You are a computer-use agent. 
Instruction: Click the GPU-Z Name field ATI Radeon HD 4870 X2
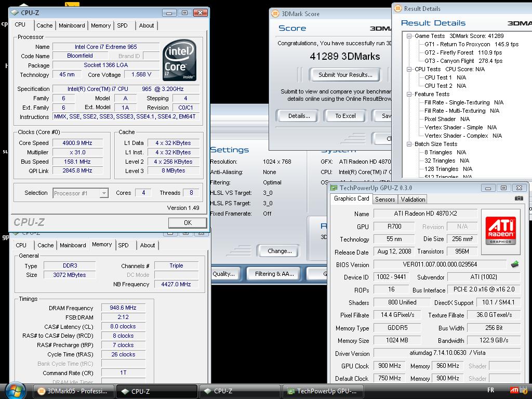click(425, 214)
